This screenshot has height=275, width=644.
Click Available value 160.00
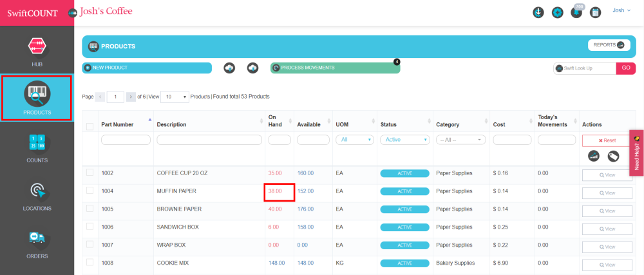pos(305,173)
